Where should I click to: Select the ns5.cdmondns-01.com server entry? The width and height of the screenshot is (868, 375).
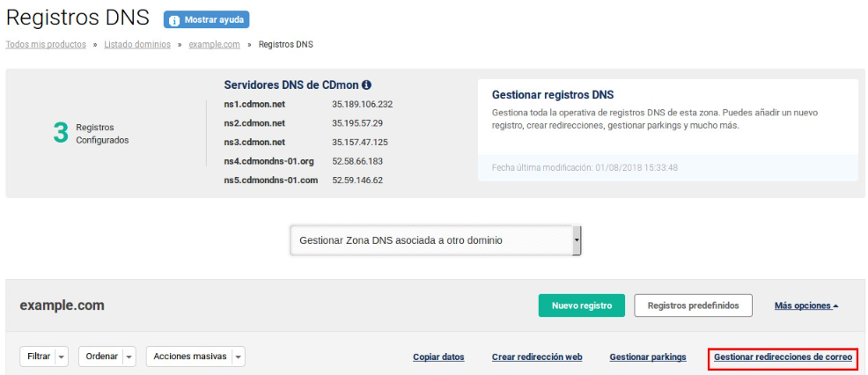click(x=271, y=180)
